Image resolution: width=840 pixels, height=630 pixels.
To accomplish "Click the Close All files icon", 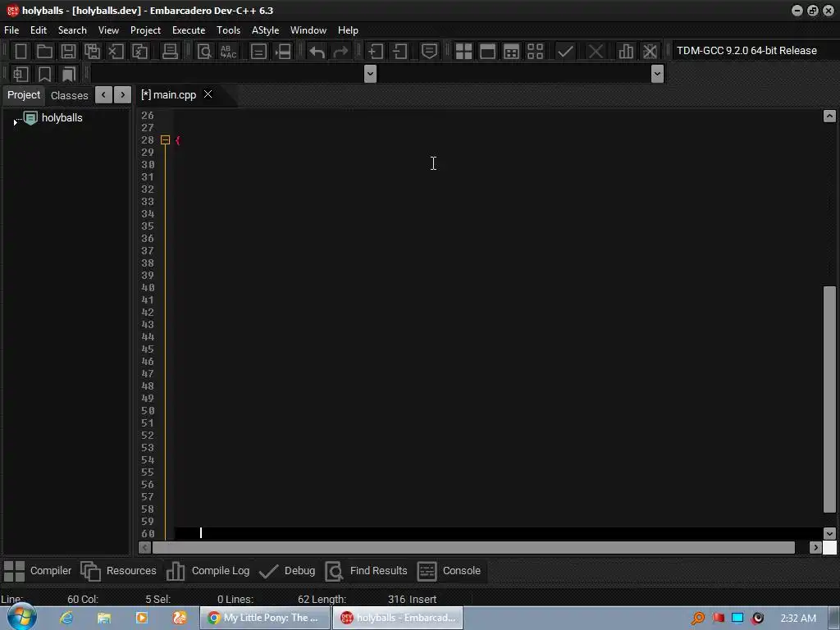I will point(139,52).
